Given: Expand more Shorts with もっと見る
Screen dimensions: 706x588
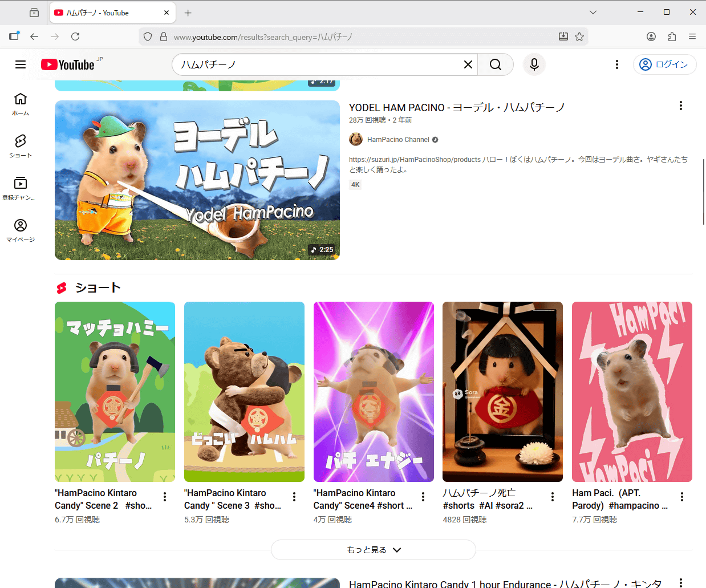Looking at the screenshot, I should (373, 550).
